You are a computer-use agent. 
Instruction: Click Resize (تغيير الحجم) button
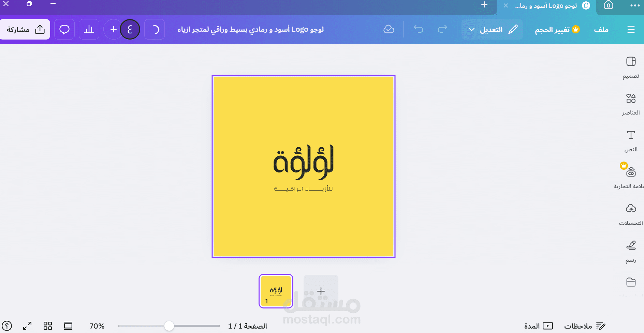point(557,30)
